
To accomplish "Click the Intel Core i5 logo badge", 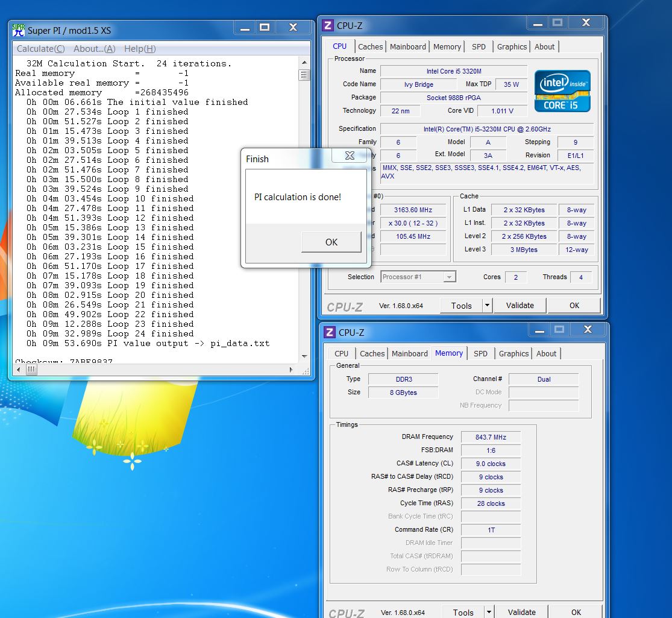I will [562, 92].
